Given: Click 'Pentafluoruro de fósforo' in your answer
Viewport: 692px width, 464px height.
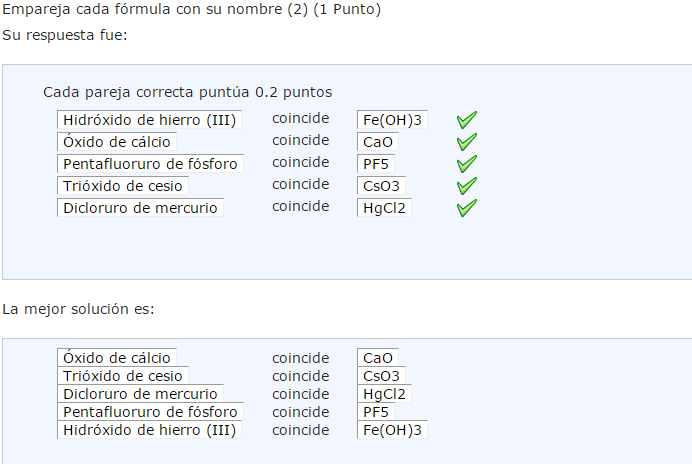Looking at the screenshot, I should coord(150,164).
